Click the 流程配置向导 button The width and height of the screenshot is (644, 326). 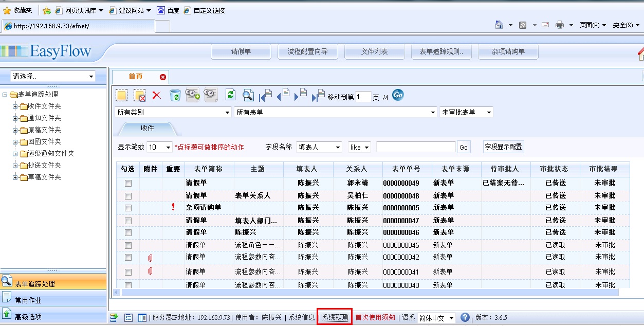point(307,52)
